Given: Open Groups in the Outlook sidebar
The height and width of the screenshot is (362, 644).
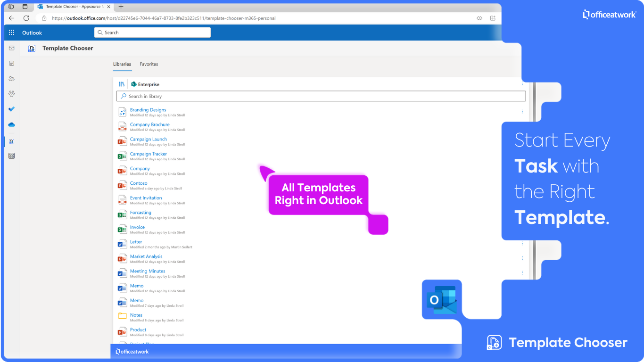Looking at the screenshot, I should coord(11,94).
